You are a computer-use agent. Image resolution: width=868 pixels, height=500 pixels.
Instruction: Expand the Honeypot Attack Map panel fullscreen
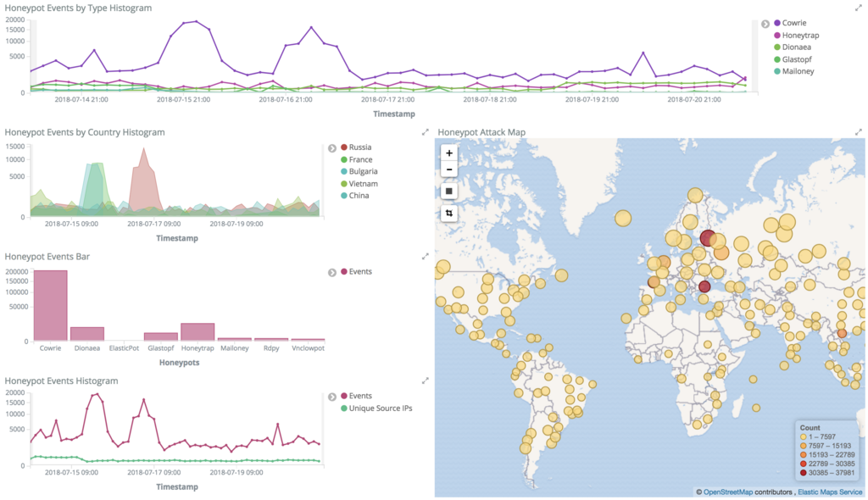point(858,132)
